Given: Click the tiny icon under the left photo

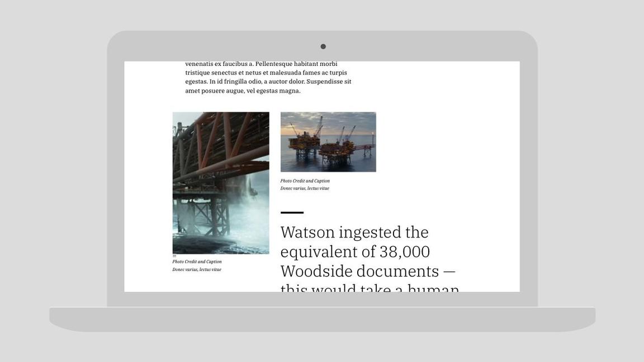Looking at the screenshot, I should point(174,256).
